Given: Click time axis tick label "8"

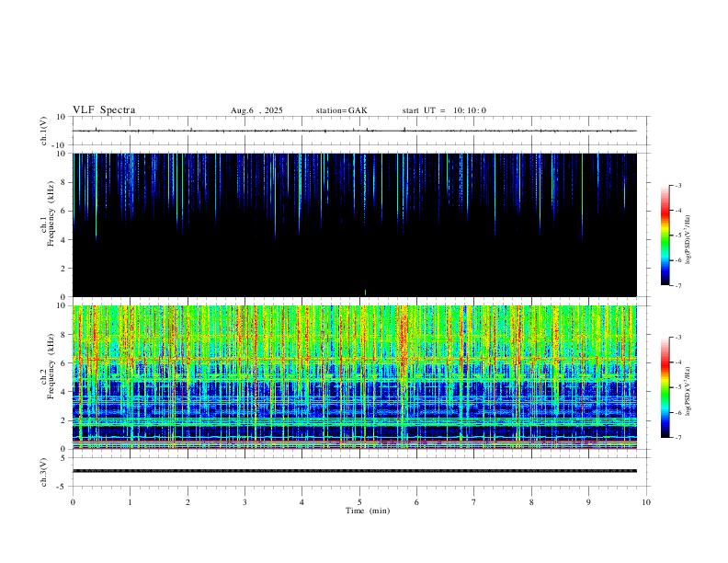Looking at the screenshot, I should click(531, 502).
